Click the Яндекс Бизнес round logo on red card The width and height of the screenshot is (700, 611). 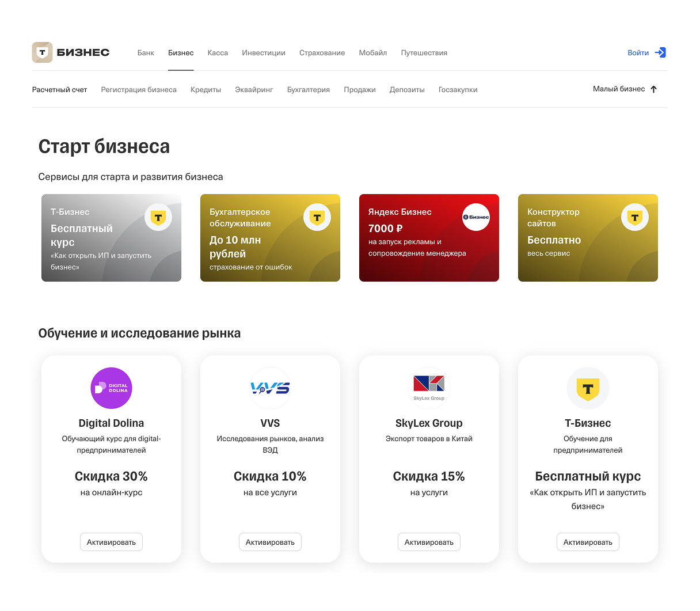(x=476, y=217)
